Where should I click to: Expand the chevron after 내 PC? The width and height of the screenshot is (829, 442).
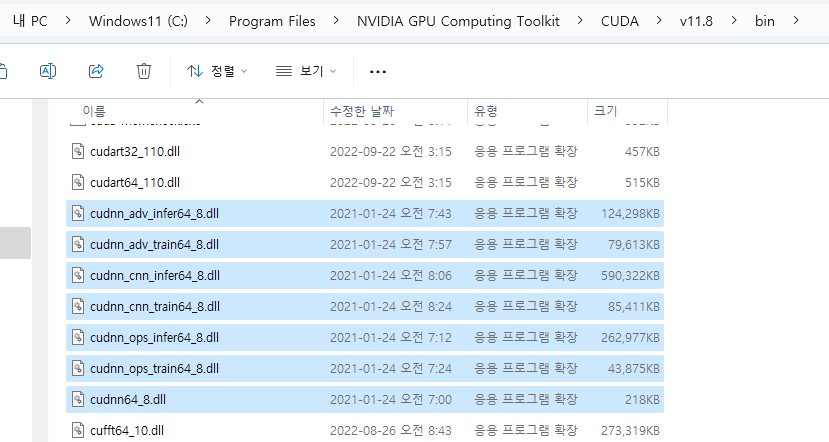click(68, 21)
